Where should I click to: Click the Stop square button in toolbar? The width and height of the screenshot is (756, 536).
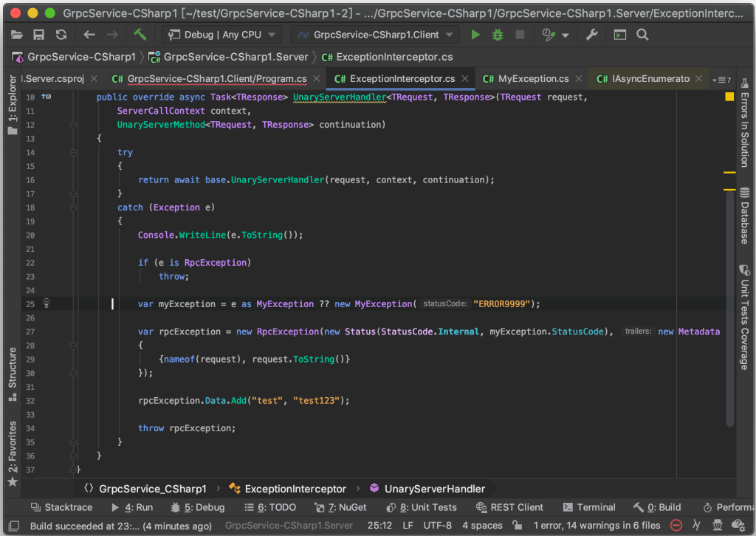click(x=520, y=35)
